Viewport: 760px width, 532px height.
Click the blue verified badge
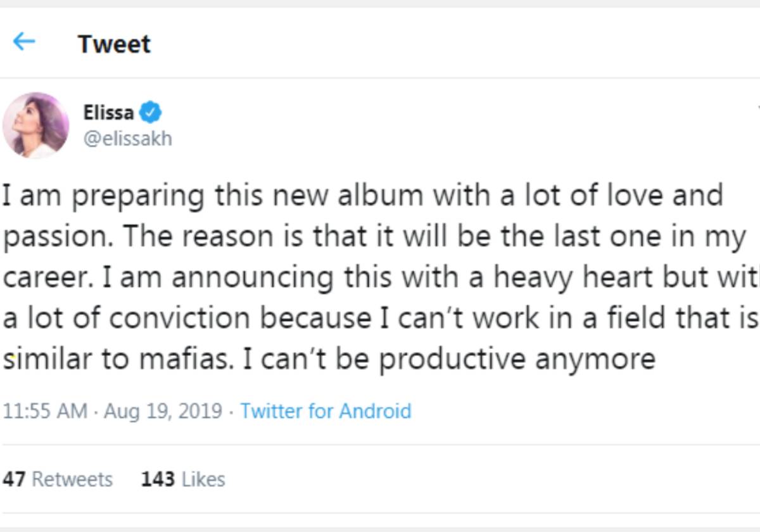(x=150, y=113)
